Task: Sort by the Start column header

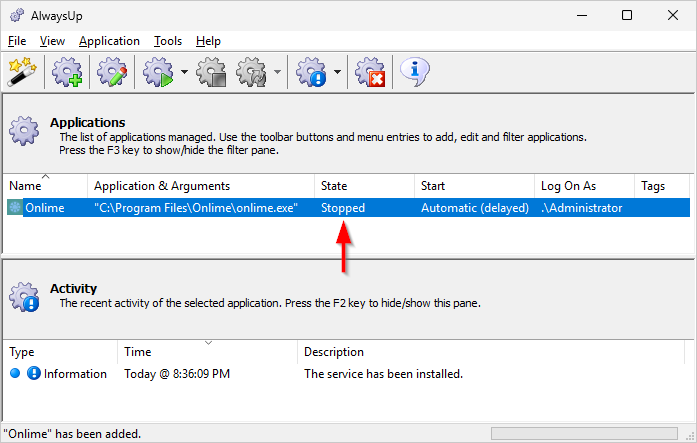Action: coord(474,186)
